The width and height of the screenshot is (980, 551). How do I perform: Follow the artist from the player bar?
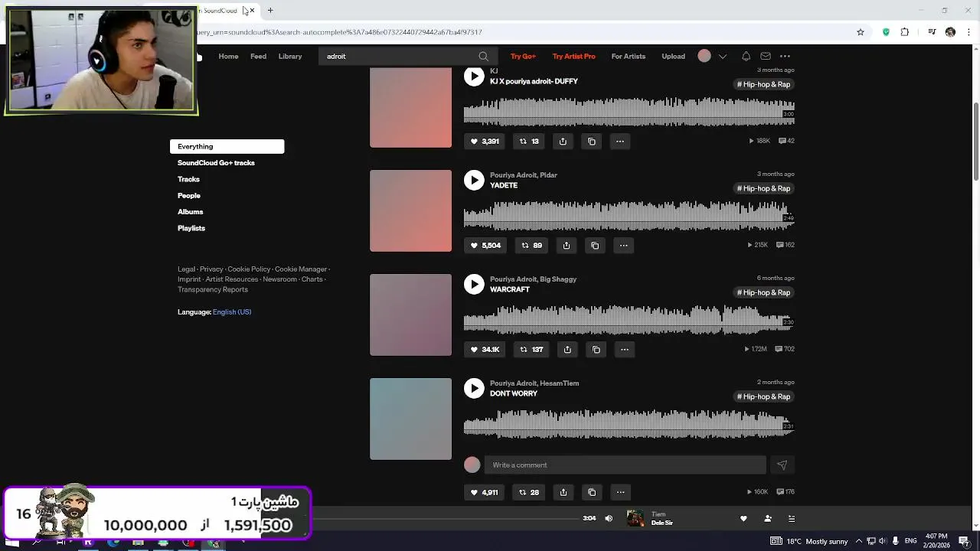click(x=768, y=518)
